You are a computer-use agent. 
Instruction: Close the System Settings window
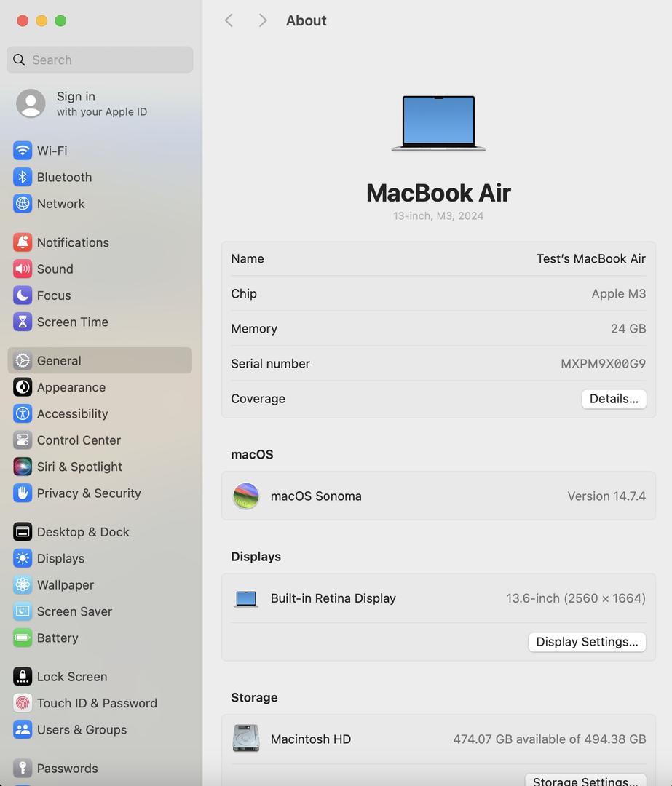point(23,20)
